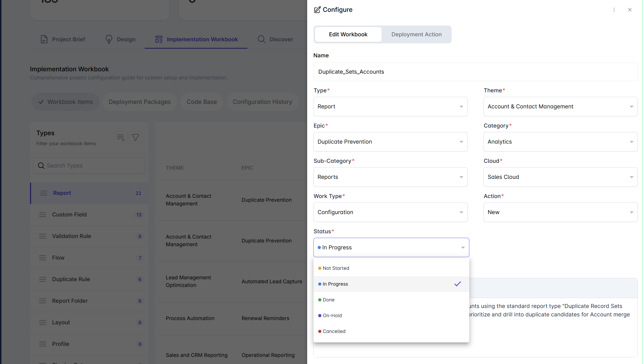Click the THEME column header
Image resolution: width=643 pixels, height=364 pixels.
(175, 168)
